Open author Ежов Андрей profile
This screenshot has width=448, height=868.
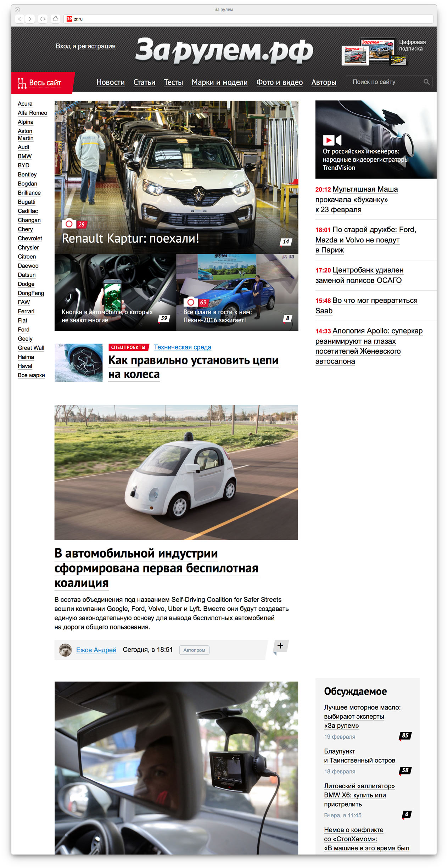click(x=96, y=650)
